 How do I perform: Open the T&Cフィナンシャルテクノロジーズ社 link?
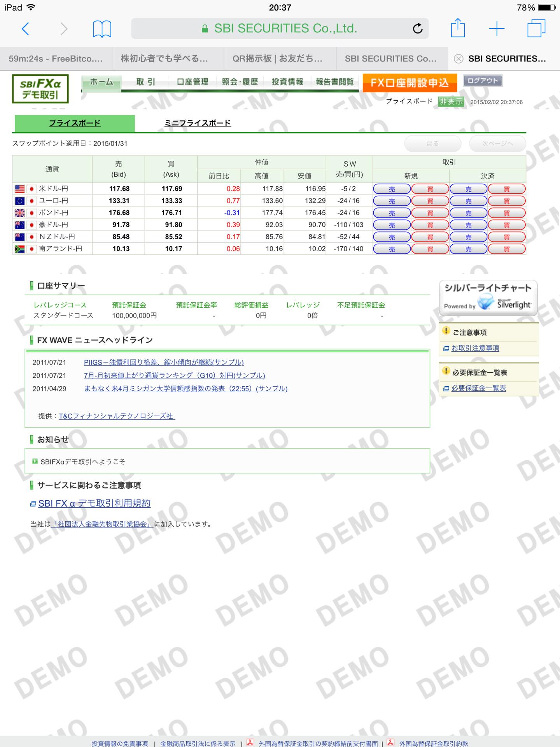tap(117, 416)
